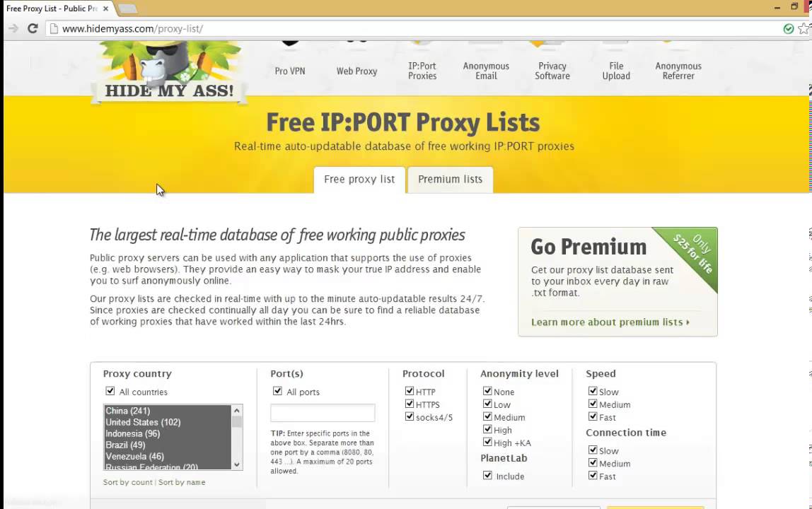Open File Upload navigation item

616,71
